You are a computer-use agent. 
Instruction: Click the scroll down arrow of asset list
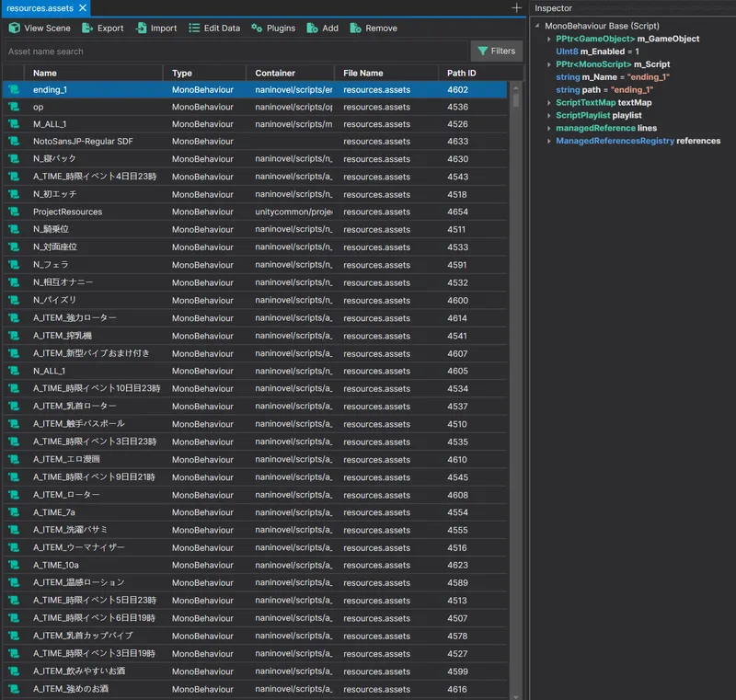pyautogui.click(x=516, y=696)
